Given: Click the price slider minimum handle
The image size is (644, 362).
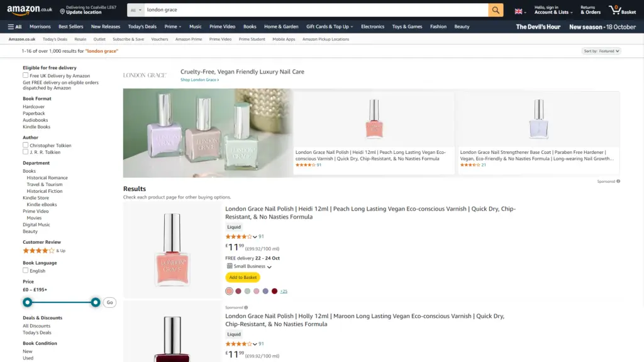Looking at the screenshot, I should [27, 302].
